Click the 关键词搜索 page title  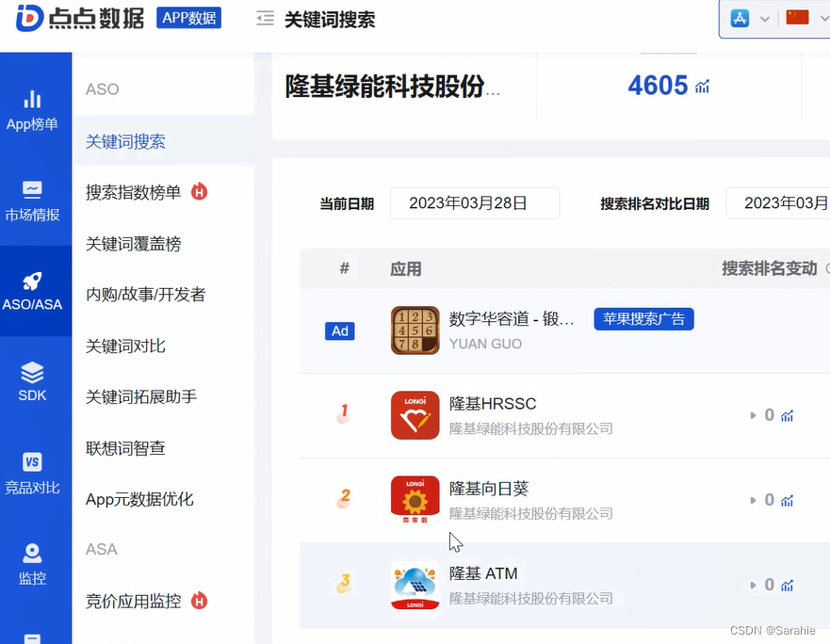330,20
